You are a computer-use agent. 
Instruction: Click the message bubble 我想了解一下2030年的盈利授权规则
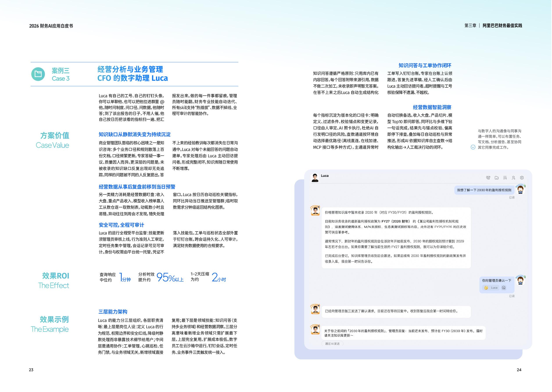484,190
